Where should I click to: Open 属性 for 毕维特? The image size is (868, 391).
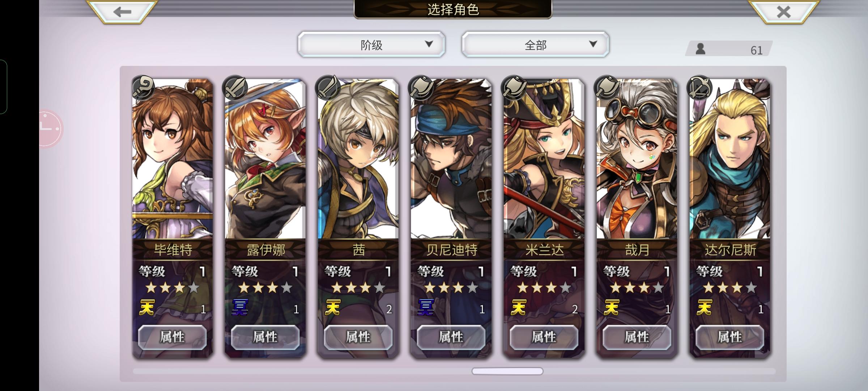[x=173, y=337]
